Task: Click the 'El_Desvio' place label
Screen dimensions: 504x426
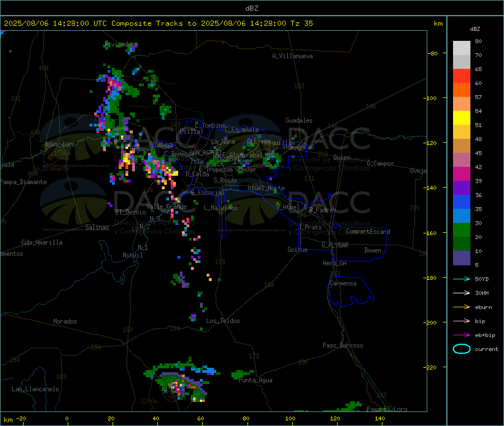Action: (131, 212)
